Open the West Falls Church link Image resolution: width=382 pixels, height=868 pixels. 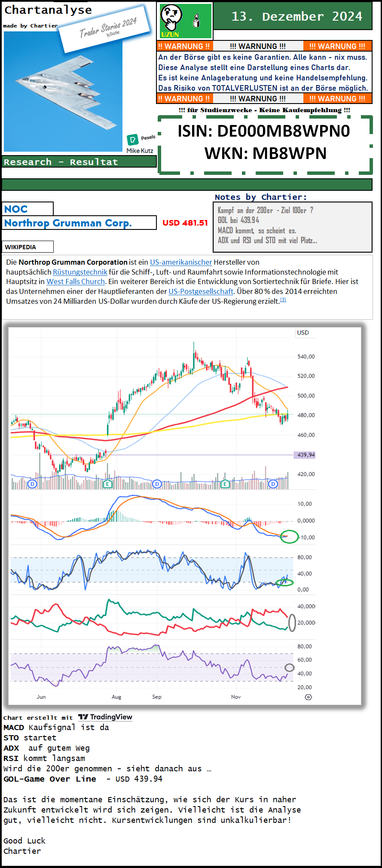pos(76,281)
